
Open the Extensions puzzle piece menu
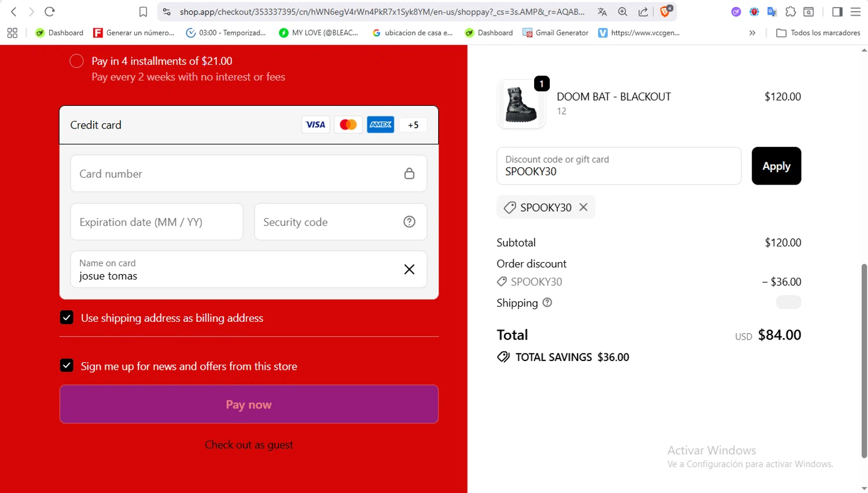(x=790, y=12)
